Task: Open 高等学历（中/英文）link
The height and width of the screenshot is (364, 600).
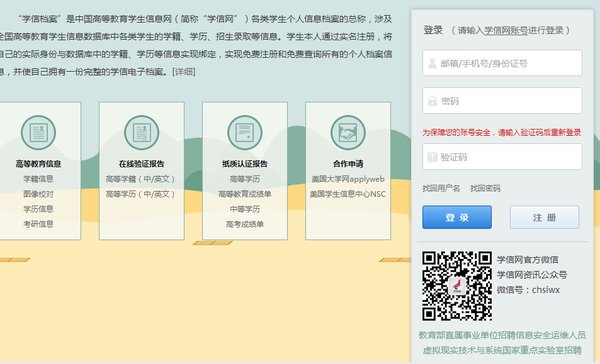Action: (x=140, y=194)
